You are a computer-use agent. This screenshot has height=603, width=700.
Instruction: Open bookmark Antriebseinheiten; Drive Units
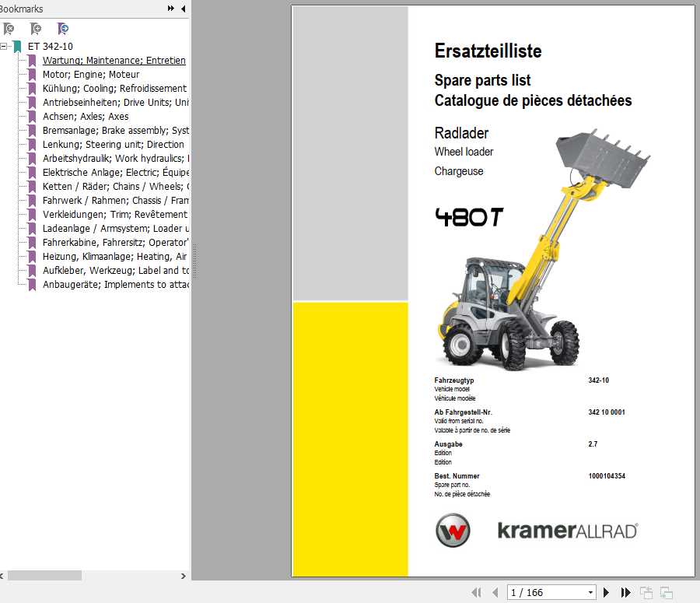click(x=115, y=102)
